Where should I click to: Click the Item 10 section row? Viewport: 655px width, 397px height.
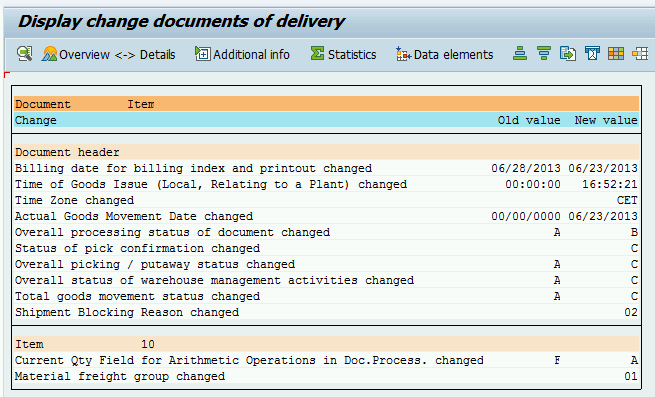326,344
